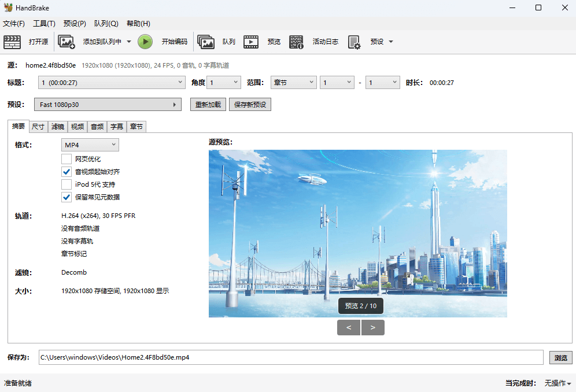
Task: Open the 帮助(H) menu
Action: [138, 24]
